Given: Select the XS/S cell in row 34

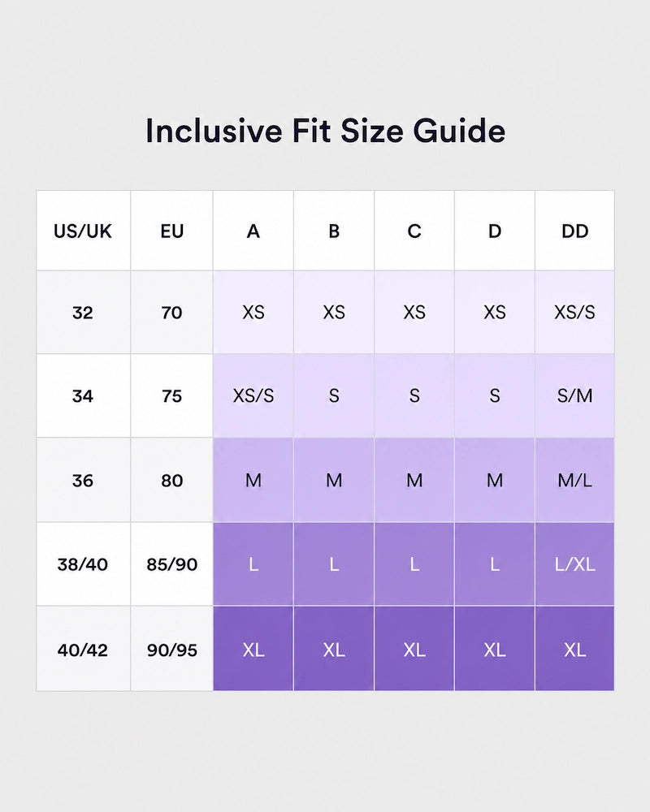Looking at the screenshot, I should tap(253, 395).
